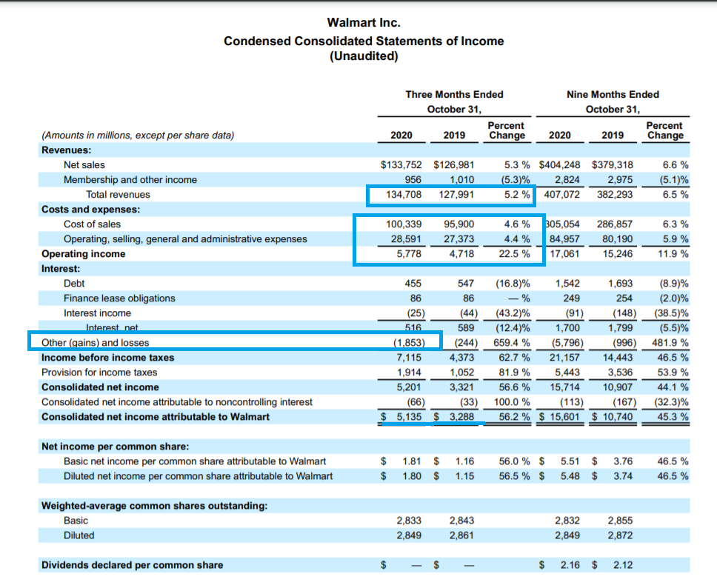Select the expenses value "28,591"

coord(406,239)
